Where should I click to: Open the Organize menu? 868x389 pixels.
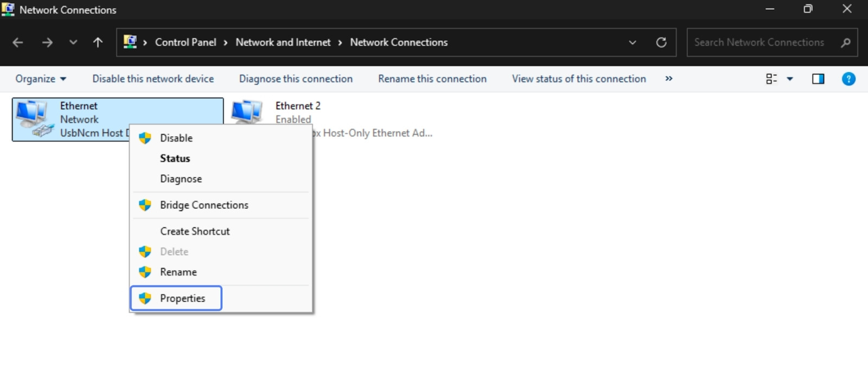[41, 79]
